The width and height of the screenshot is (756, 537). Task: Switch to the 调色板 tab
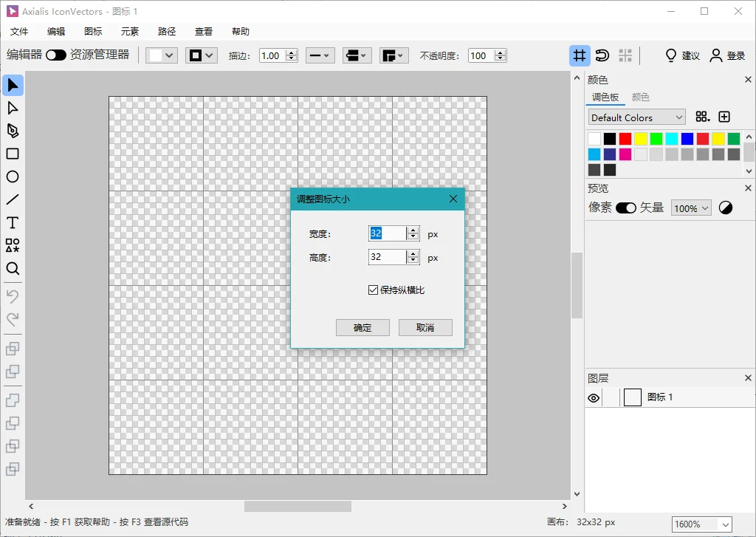605,97
